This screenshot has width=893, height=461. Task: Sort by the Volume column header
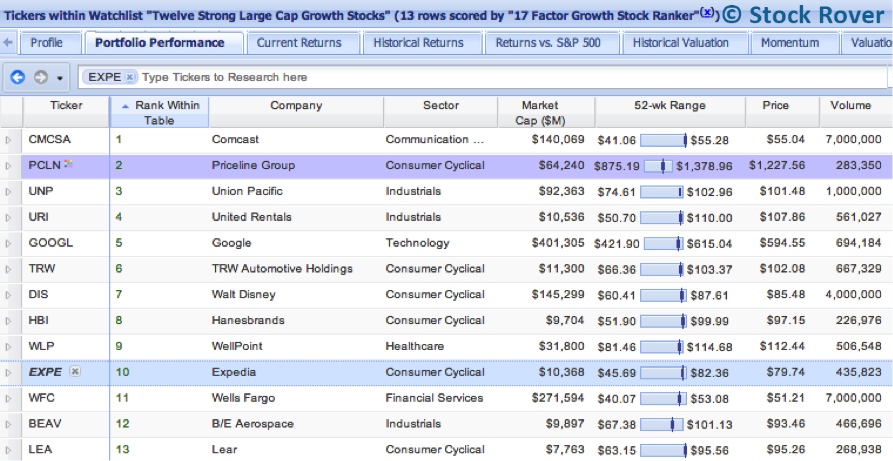(x=851, y=106)
